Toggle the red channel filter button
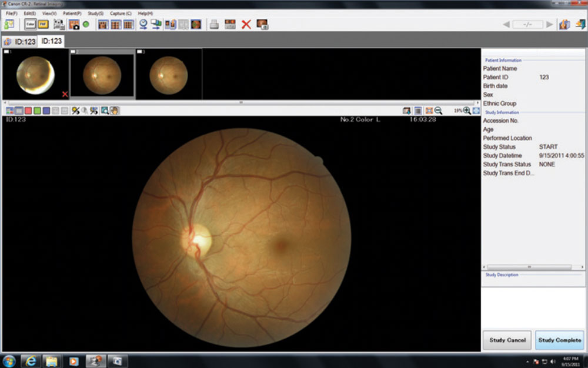The width and height of the screenshot is (588, 368). point(28,111)
